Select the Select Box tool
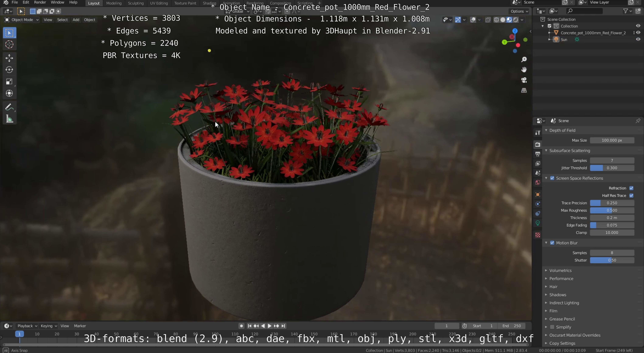The width and height of the screenshot is (644, 353). [9, 33]
